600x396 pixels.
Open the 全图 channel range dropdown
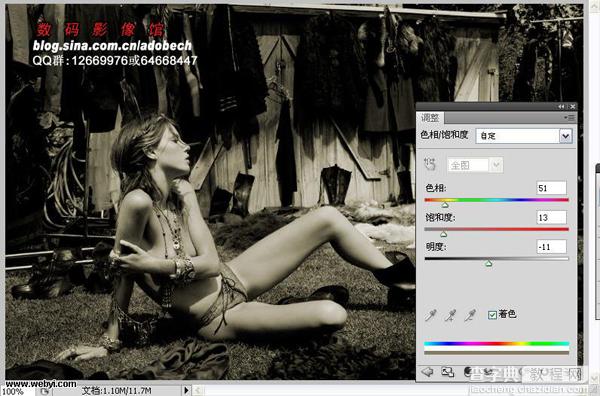(x=475, y=165)
